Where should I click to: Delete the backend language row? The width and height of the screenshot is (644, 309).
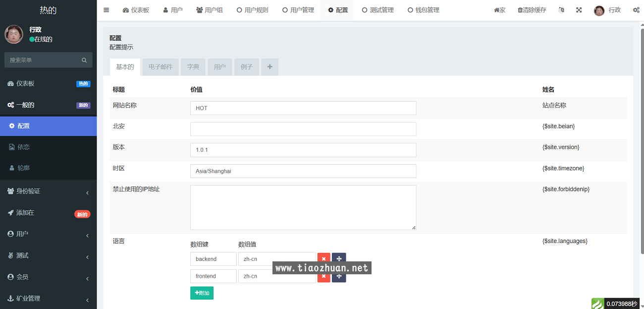323,259
